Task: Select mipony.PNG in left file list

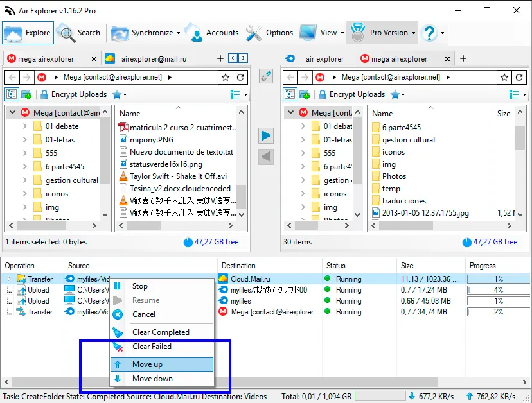Action: point(152,140)
